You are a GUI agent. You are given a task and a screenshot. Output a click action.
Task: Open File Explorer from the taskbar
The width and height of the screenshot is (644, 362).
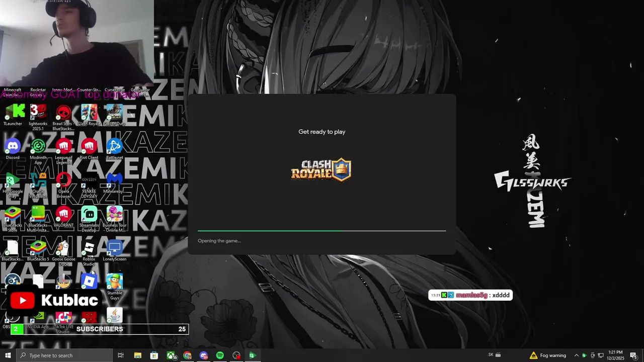(138, 355)
